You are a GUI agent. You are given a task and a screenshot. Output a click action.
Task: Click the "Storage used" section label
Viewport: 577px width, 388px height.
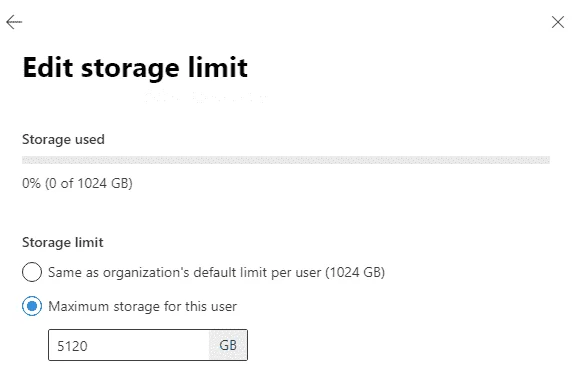coord(63,140)
